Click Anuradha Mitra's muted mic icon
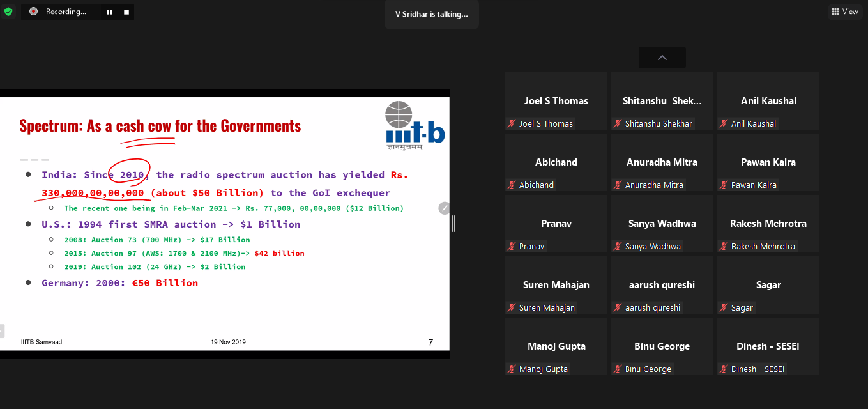 coord(618,185)
